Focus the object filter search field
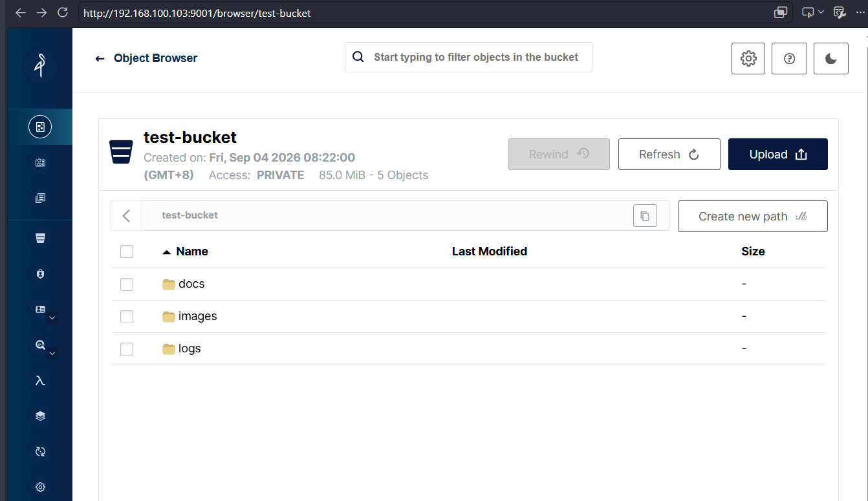Screen dimensions: 868x501 [x=468, y=57]
